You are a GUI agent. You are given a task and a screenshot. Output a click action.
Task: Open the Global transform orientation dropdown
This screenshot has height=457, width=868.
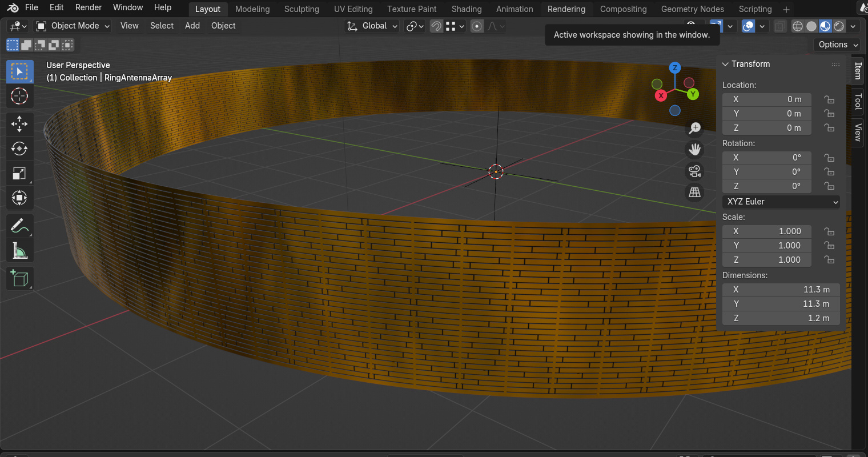[x=372, y=26]
